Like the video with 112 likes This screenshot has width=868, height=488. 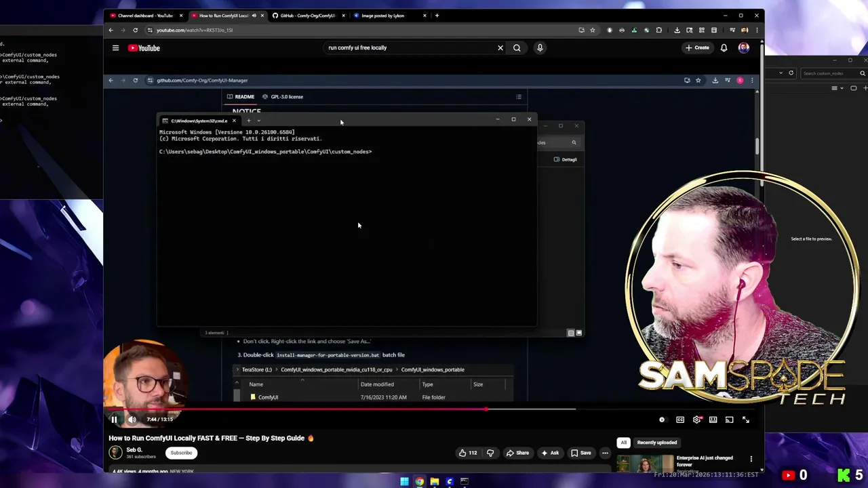point(468,453)
